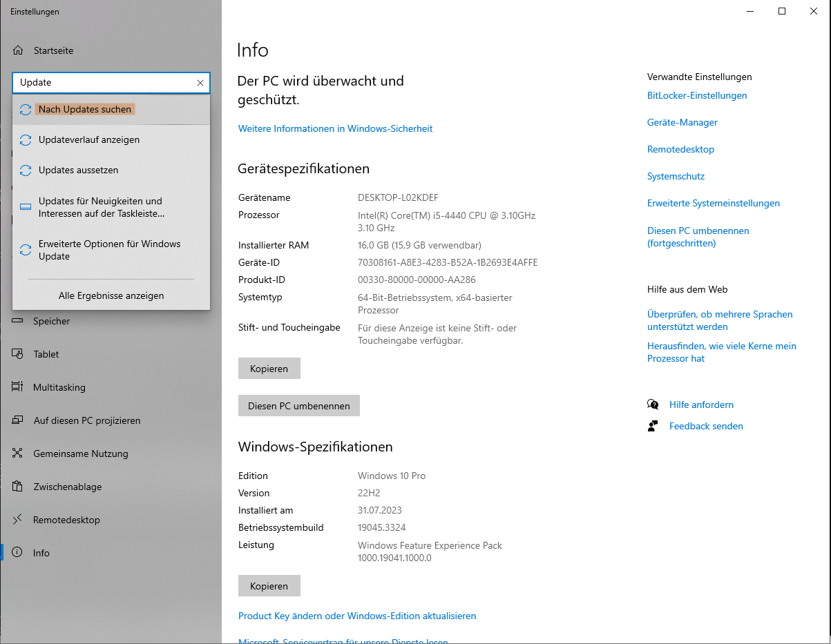
Task: Click the Version value 22H2
Action: click(x=369, y=493)
